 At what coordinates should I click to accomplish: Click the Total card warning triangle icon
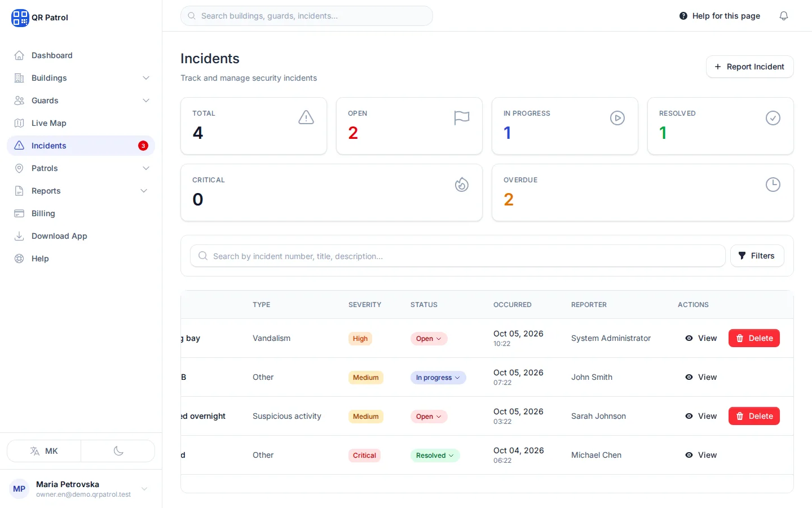click(x=306, y=117)
